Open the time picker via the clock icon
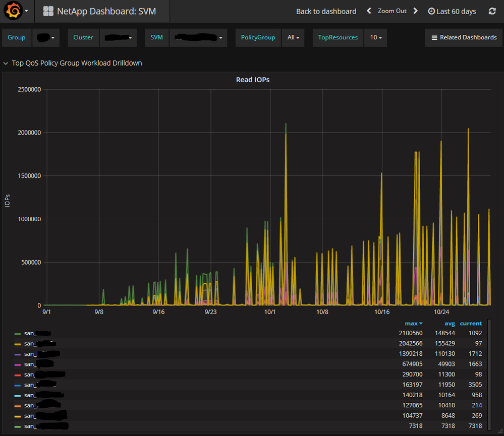504x436 pixels. pos(432,11)
